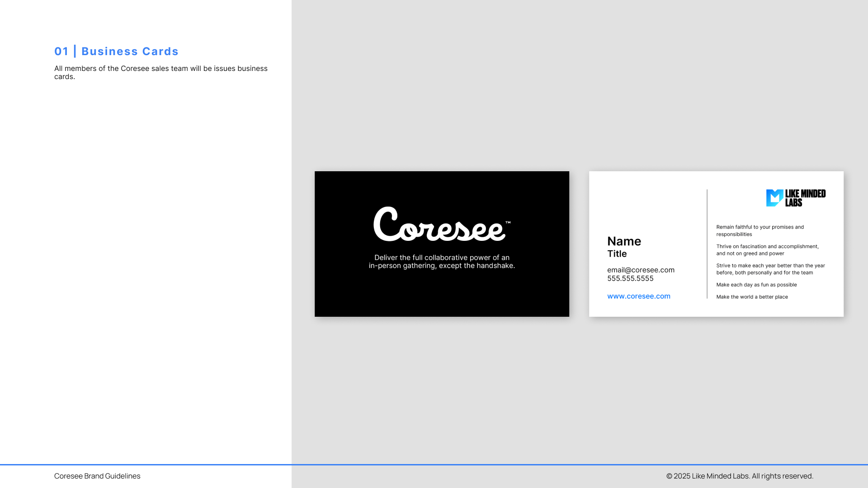Screen dimensions: 868x488
Task: Click the phone number 555.555.5555
Action: (x=630, y=279)
